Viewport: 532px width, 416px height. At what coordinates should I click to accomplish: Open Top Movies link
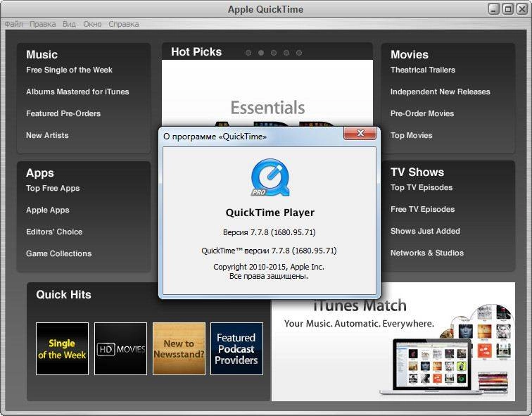(x=412, y=135)
